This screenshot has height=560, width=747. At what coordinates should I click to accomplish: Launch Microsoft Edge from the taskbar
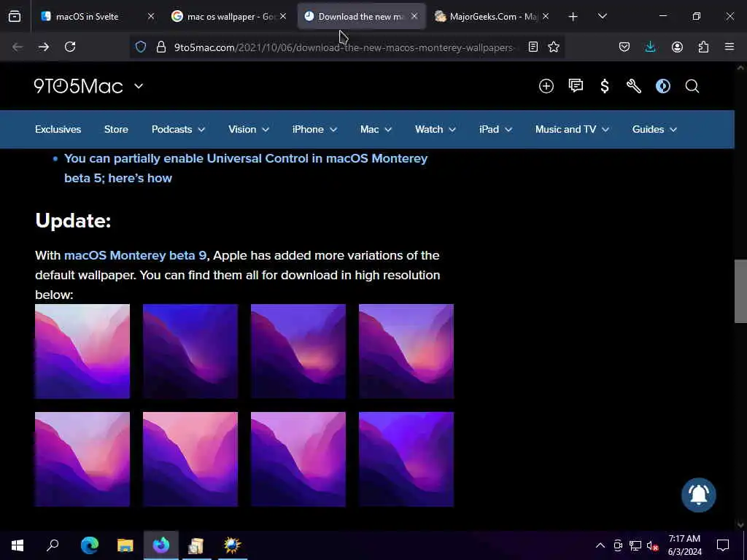tap(90, 545)
